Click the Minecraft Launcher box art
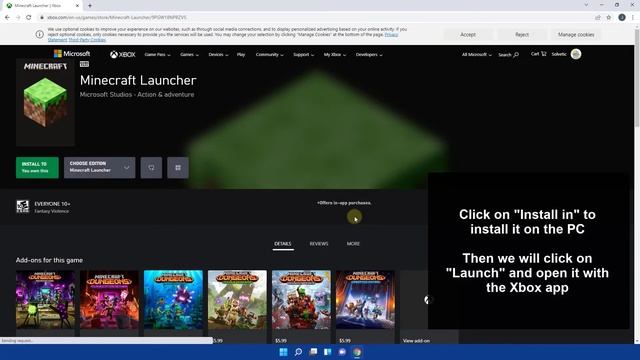640x360 pixels. (45, 102)
